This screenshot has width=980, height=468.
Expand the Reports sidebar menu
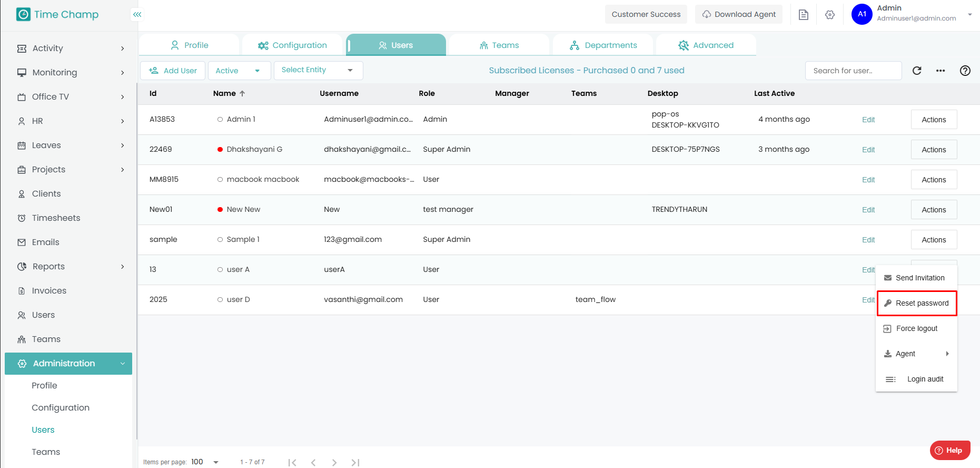point(71,267)
